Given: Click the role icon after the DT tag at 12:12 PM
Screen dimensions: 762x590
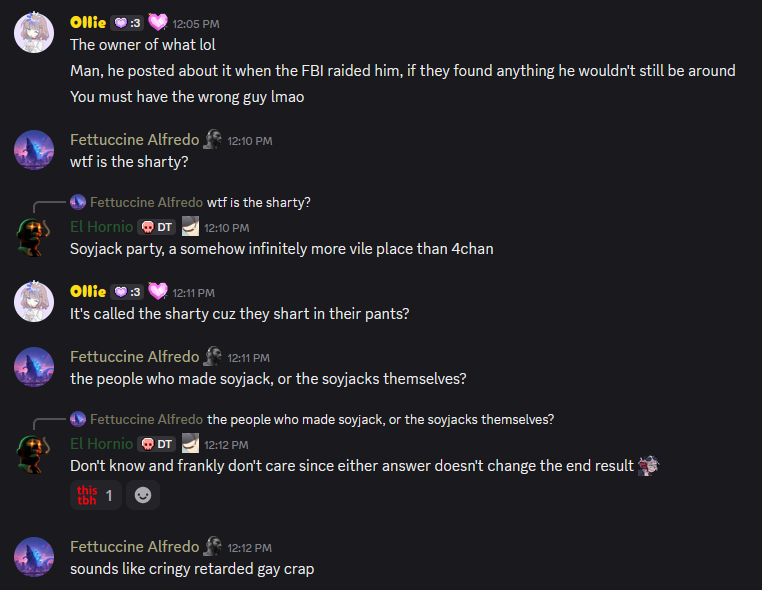Looking at the screenshot, I should (190, 444).
